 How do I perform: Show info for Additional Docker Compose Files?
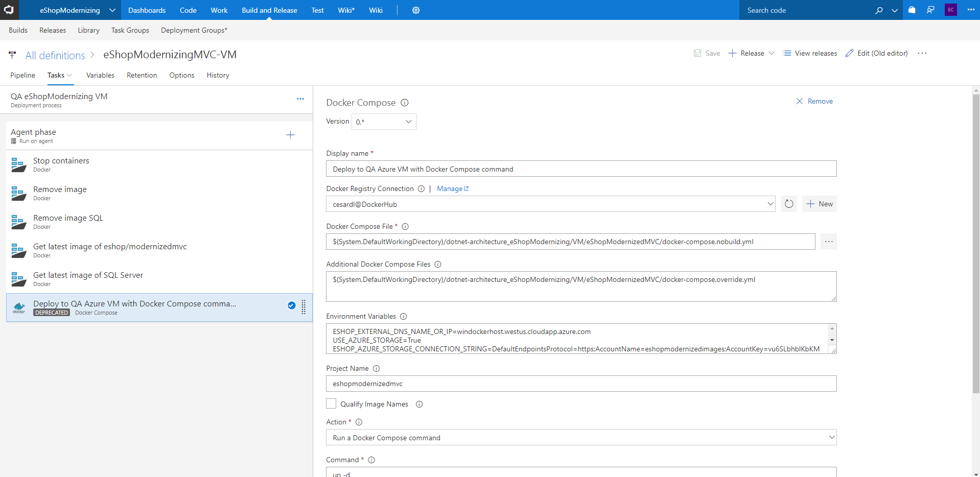click(x=438, y=265)
